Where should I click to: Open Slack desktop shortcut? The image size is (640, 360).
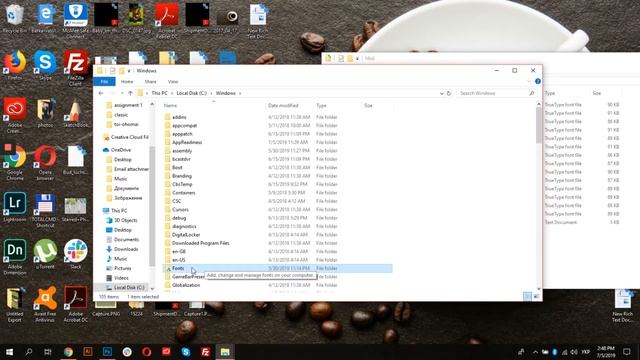coord(76,254)
